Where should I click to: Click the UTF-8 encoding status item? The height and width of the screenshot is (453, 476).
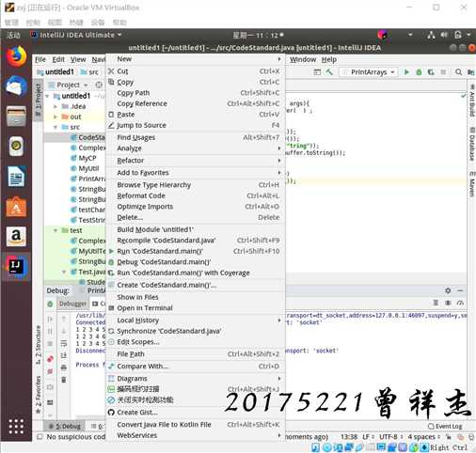coord(390,437)
